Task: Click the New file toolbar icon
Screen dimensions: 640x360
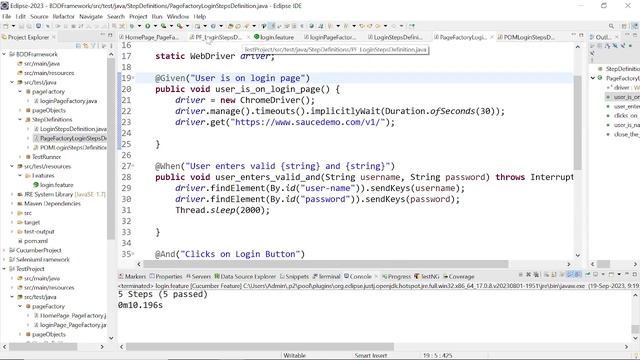Action: click(x=6, y=26)
